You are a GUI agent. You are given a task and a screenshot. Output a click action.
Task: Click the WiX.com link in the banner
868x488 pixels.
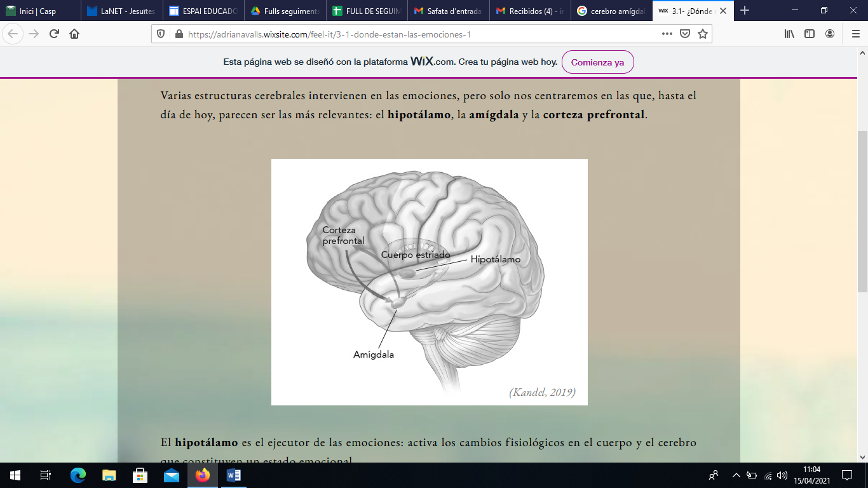coord(432,62)
